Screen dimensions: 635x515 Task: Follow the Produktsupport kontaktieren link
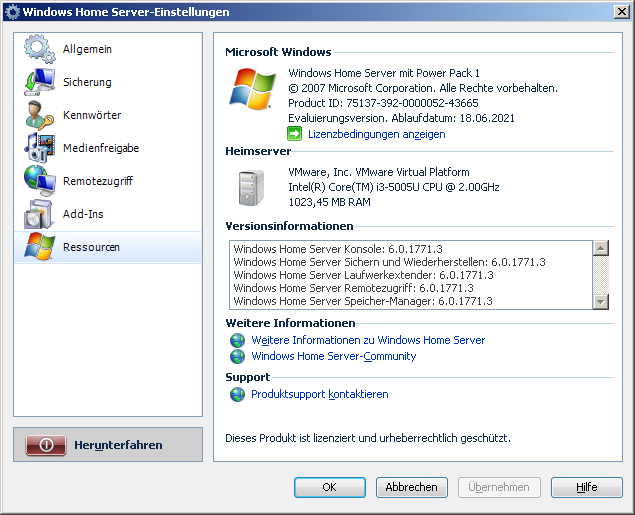[x=320, y=394]
